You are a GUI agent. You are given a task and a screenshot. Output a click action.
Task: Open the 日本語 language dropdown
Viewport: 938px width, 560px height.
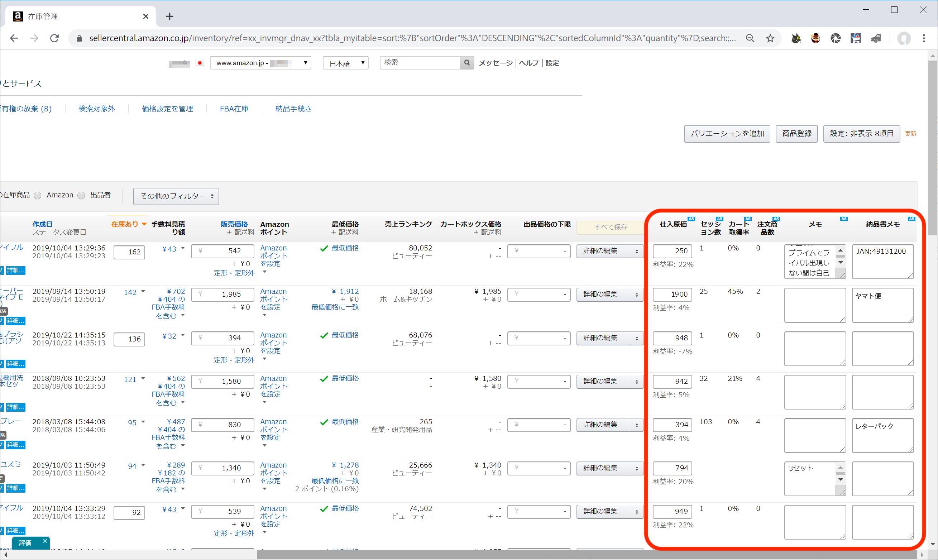(346, 63)
